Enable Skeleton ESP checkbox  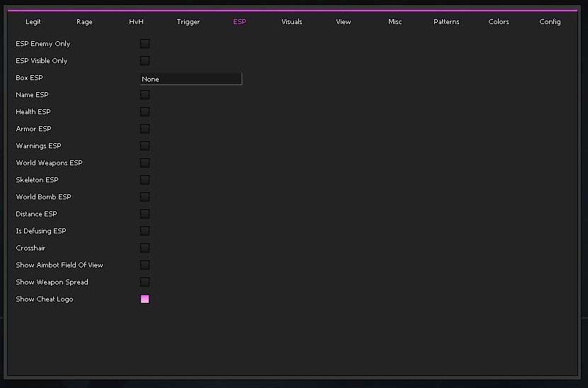(145, 180)
